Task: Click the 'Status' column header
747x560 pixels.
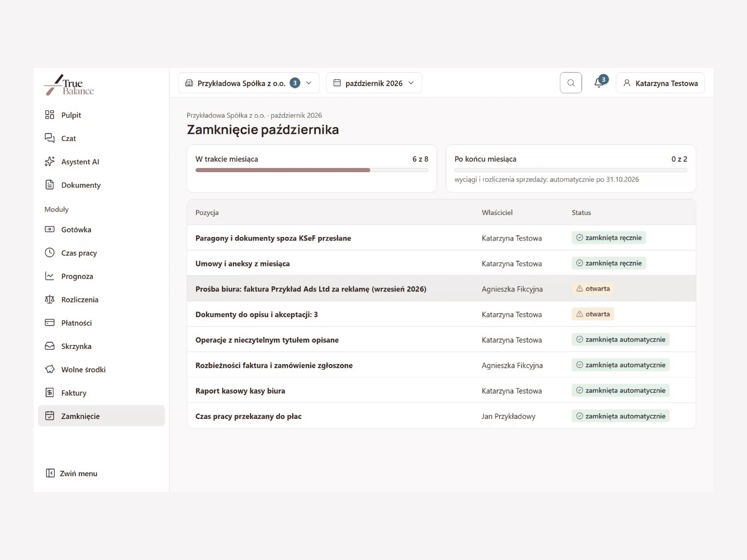Action: point(581,213)
